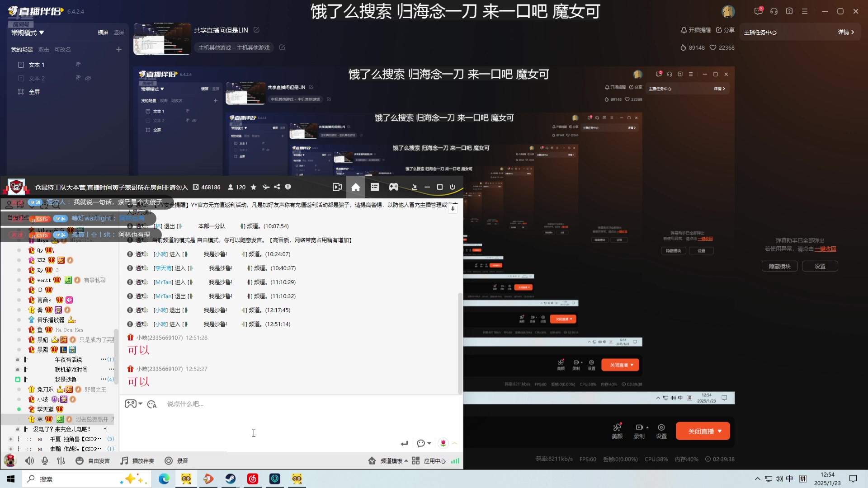Click the stream preview thumbnail
Screen dimensions: 868x488
pyautogui.click(x=162, y=39)
